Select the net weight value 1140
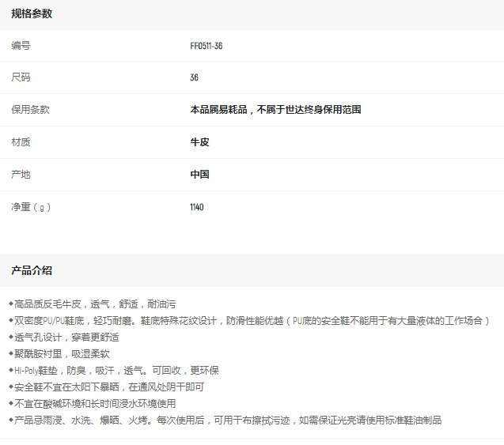This screenshot has width=504, height=445. 197,207
